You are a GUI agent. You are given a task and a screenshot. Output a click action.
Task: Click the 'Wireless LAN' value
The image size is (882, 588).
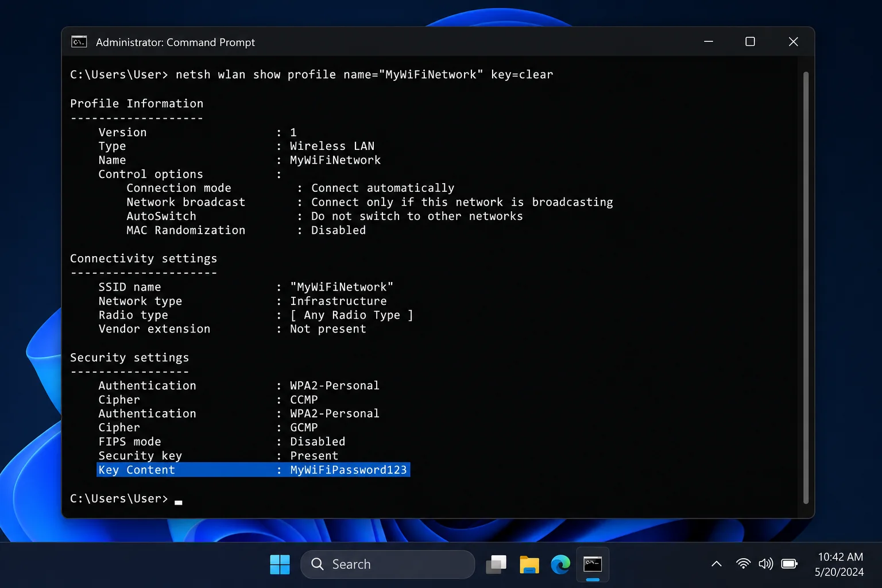332,146
